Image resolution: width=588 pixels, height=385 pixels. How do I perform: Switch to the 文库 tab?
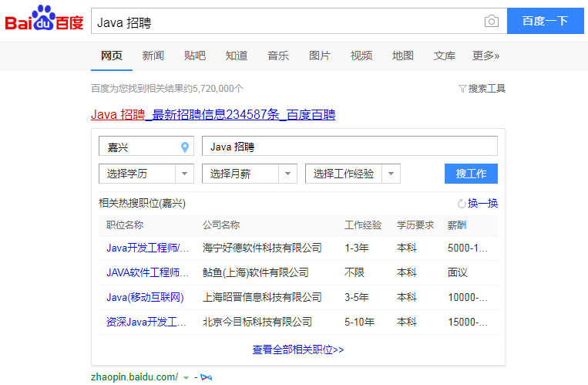445,56
